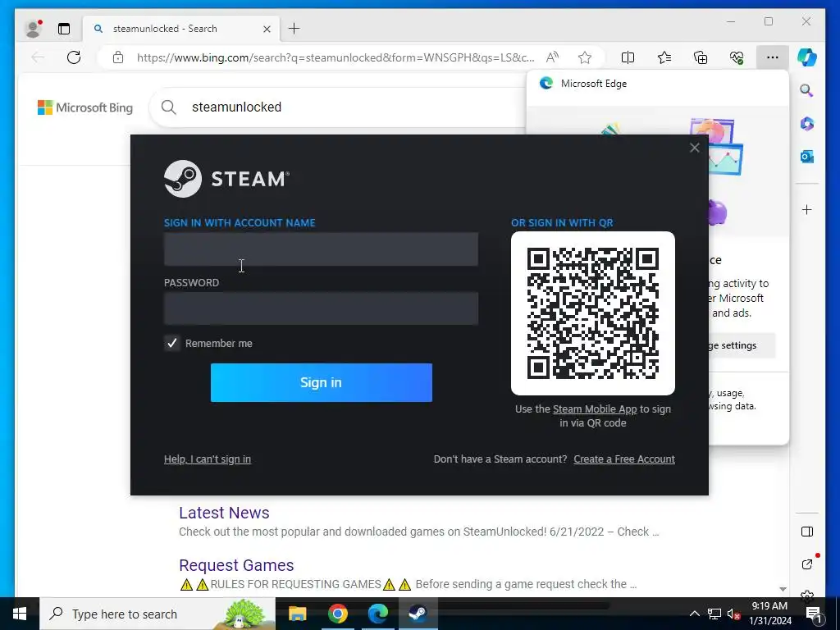The width and height of the screenshot is (840, 630).
Task: Open link in new window sidebar icon
Action: (x=807, y=564)
